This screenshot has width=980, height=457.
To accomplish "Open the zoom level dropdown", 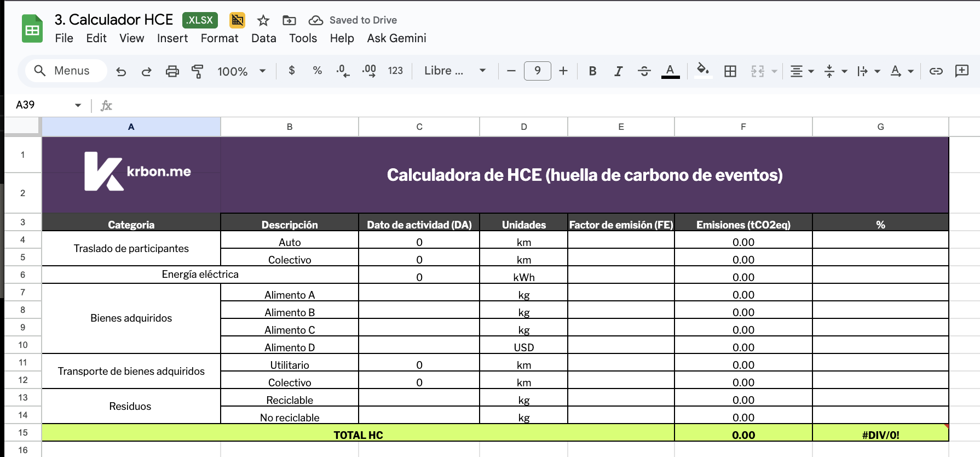I will (241, 71).
